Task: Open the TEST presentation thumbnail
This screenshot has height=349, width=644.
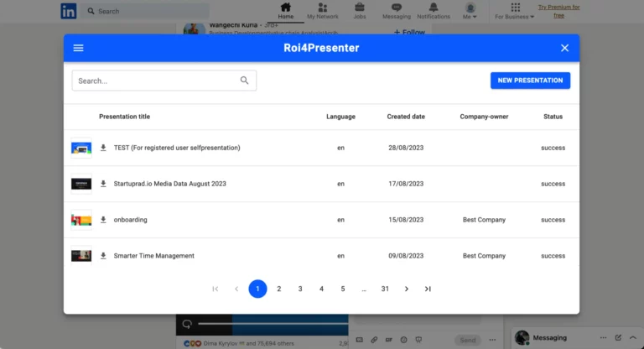Action: pos(81,148)
